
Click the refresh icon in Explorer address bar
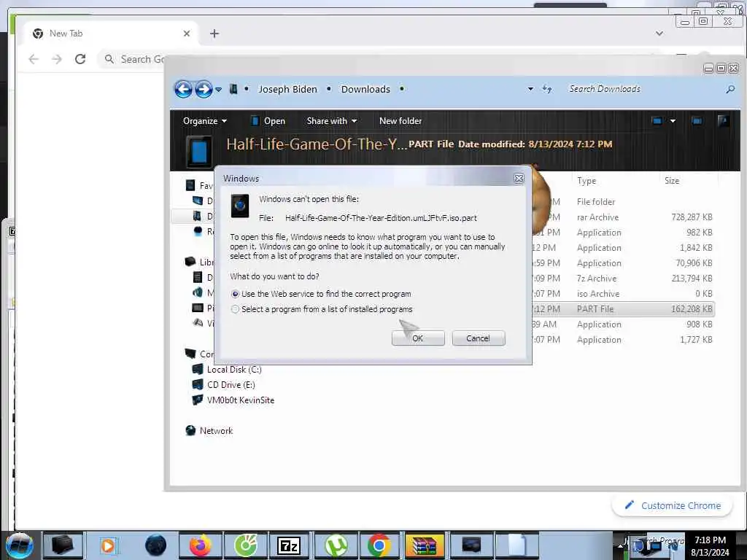(x=547, y=89)
